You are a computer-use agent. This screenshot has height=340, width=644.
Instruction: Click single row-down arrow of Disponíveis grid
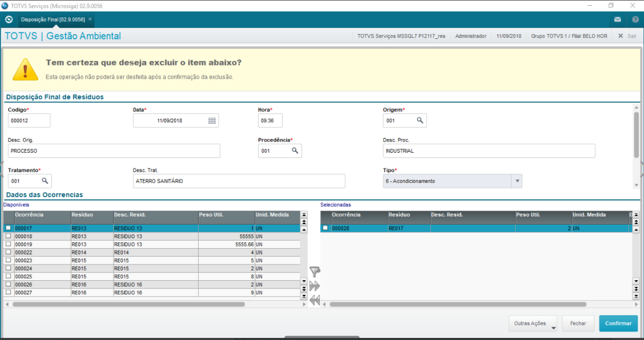(x=304, y=281)
